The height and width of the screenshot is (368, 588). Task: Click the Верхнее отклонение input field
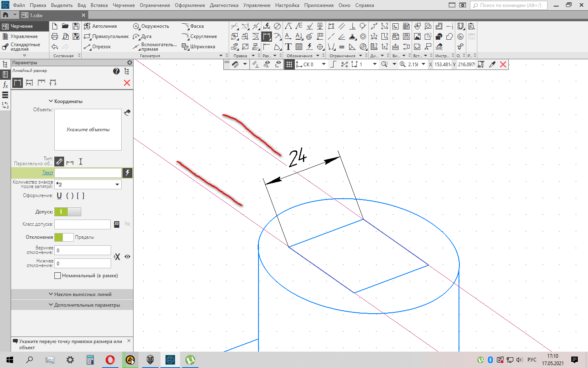pos(83,250)
